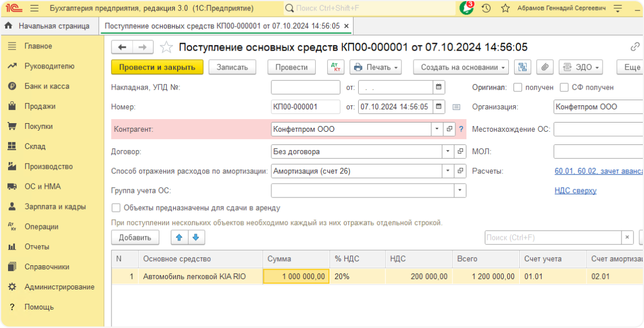This screenshot has height=328, width=644.
Task: Click the Провести button
Action: pyautogui.click(x=292, y=67)
